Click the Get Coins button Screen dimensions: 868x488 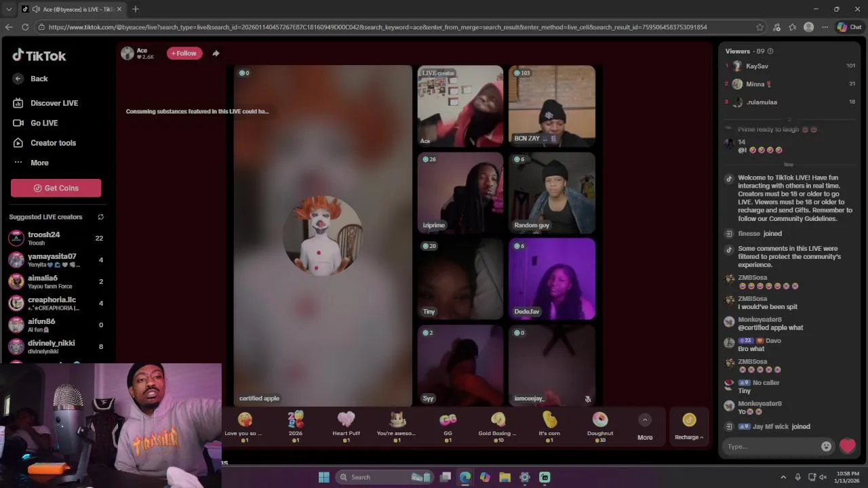coord(56,188)
